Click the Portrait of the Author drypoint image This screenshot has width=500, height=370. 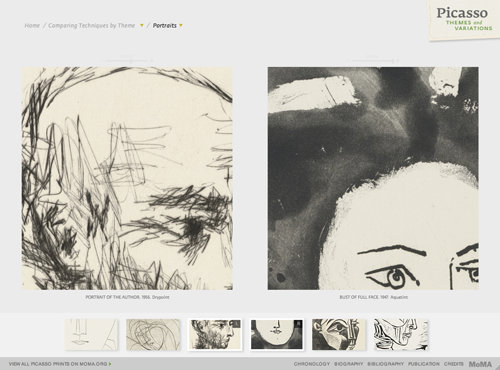point(127,178)
